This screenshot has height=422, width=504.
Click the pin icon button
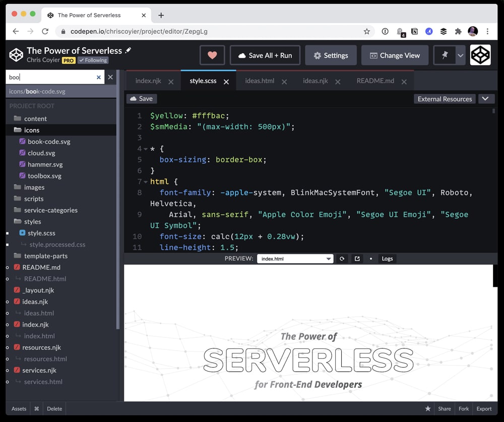coord(445,55)
